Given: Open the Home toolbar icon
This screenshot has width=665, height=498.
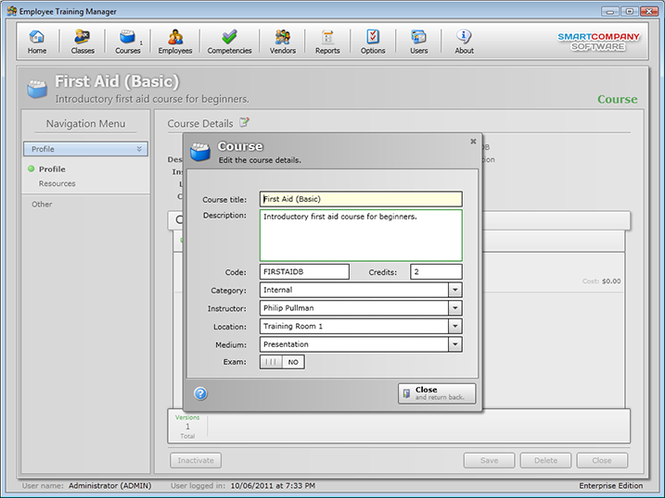Looking at the screenshot, I should point(37,41).
